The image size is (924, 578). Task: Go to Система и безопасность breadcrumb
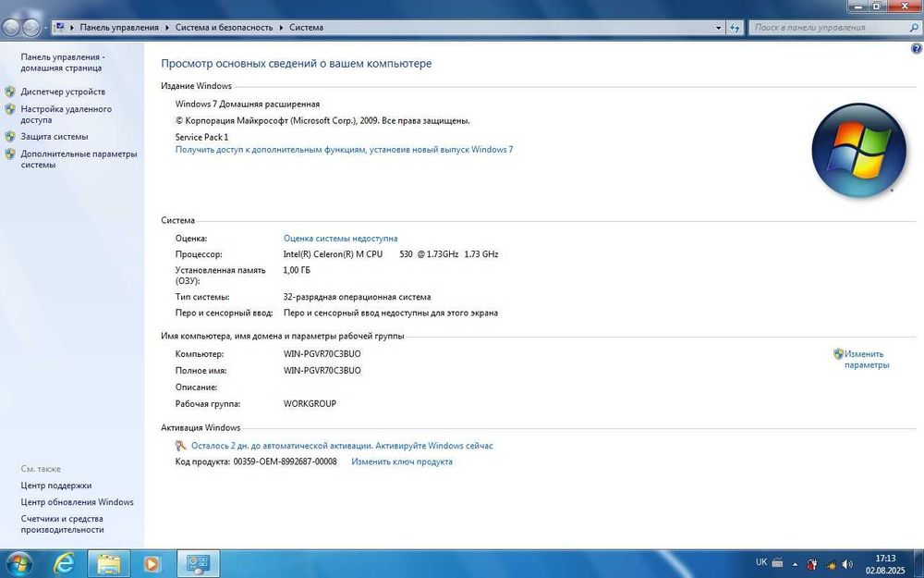(224, 27)
